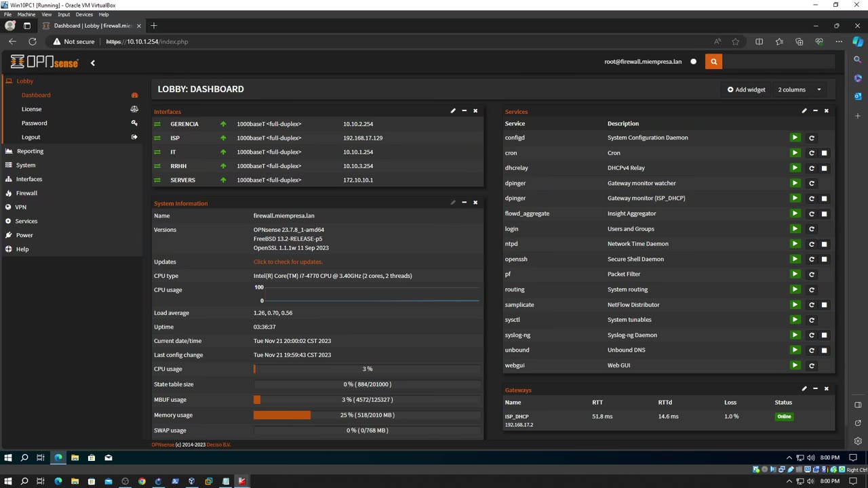
Task: Open the ISP interface link
Action: click(x=175, y=138)
